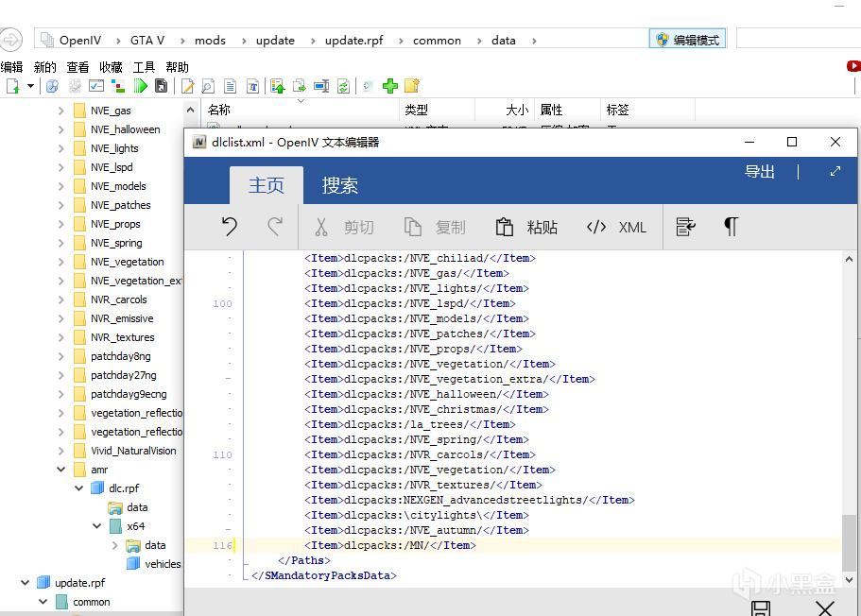861x616 pixels.
Task: Click the expand fullscreen arrow icon
Action: tap(835, 171)
